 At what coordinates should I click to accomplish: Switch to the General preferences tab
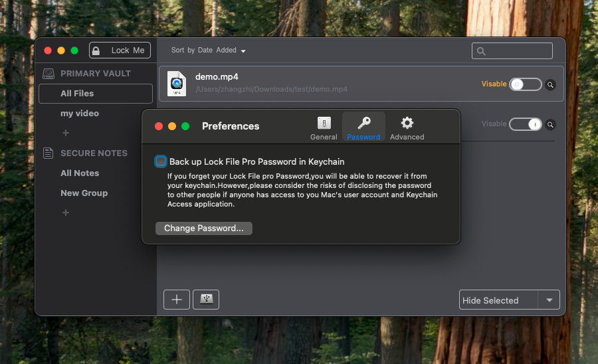(x=324, y=128)
